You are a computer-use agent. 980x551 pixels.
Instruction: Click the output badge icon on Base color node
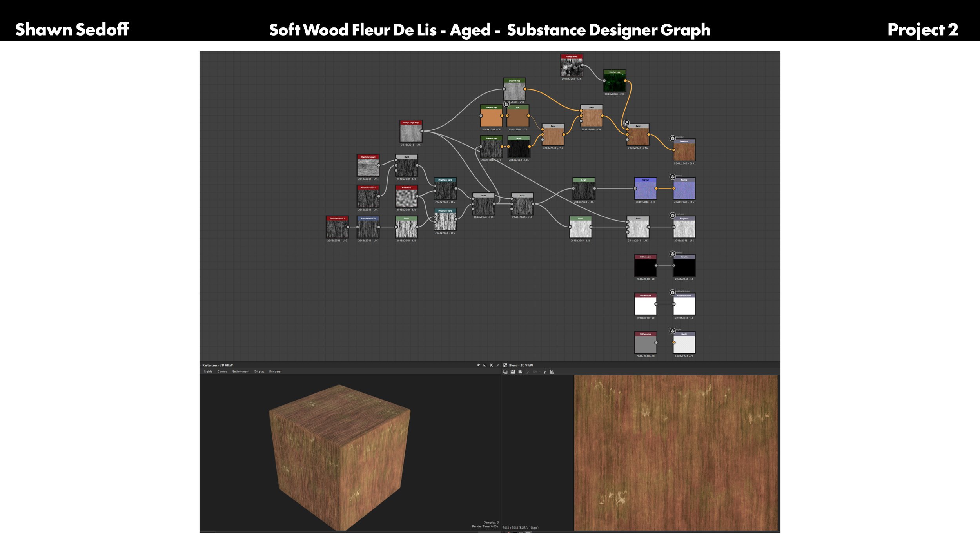tap(673, 138)
